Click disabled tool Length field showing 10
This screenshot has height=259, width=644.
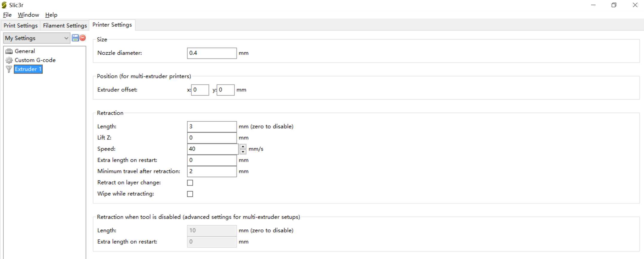(x=212, y=231)
